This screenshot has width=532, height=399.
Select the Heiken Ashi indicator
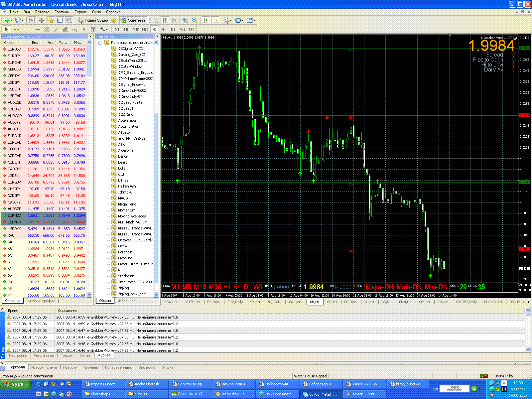coord(127,186)
